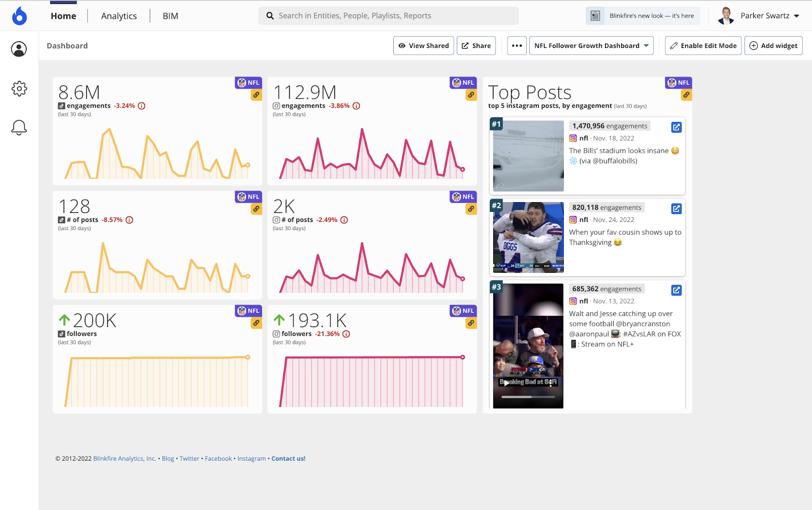The height and width of the screenshot is (510, 812).
Task: Click the link icon on 112.9M engagements widget
Action: [471, 94]
